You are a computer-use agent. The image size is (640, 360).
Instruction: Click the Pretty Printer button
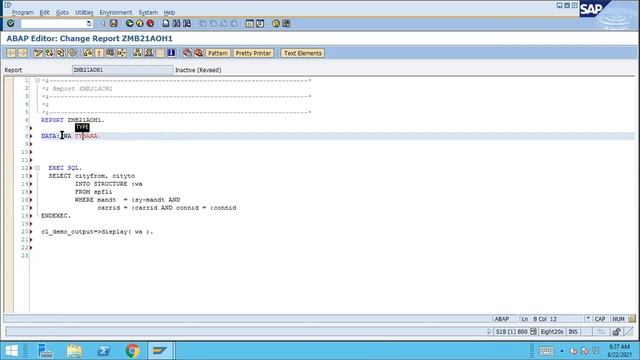point(253,53)
